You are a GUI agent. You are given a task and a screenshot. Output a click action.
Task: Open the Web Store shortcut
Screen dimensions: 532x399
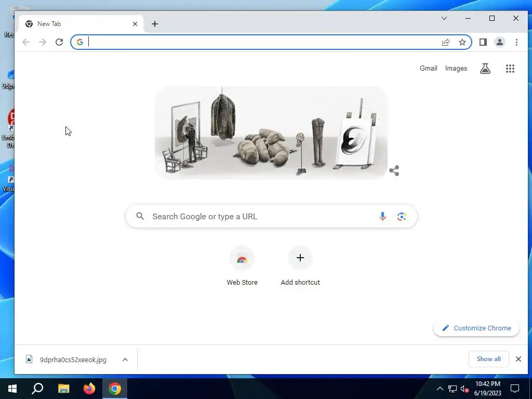point(242,267)
